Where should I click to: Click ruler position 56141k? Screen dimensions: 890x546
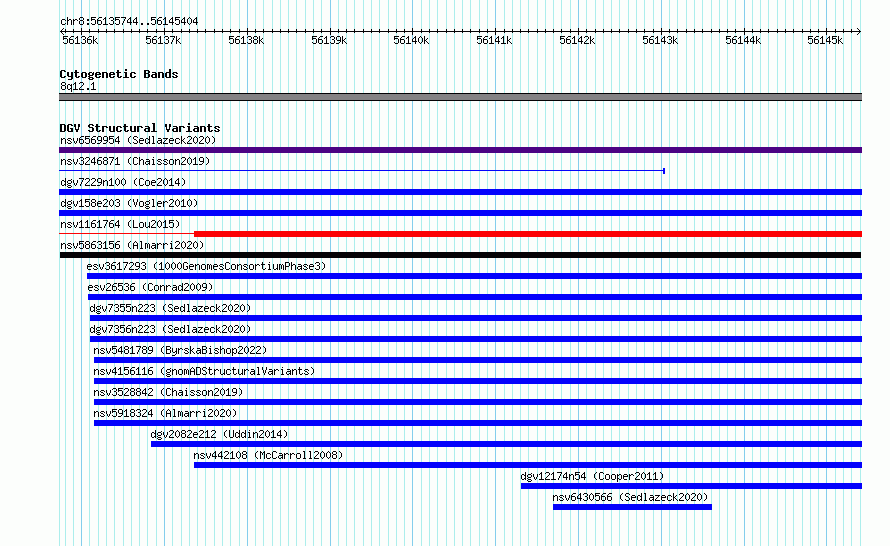coord(494,40)
